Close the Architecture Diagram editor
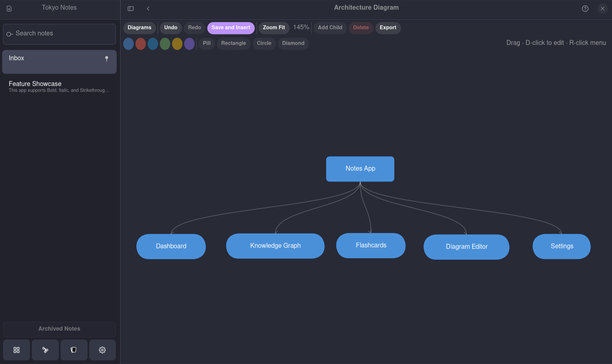This screenshot has height=364, width=612. [x=603, y=8]
